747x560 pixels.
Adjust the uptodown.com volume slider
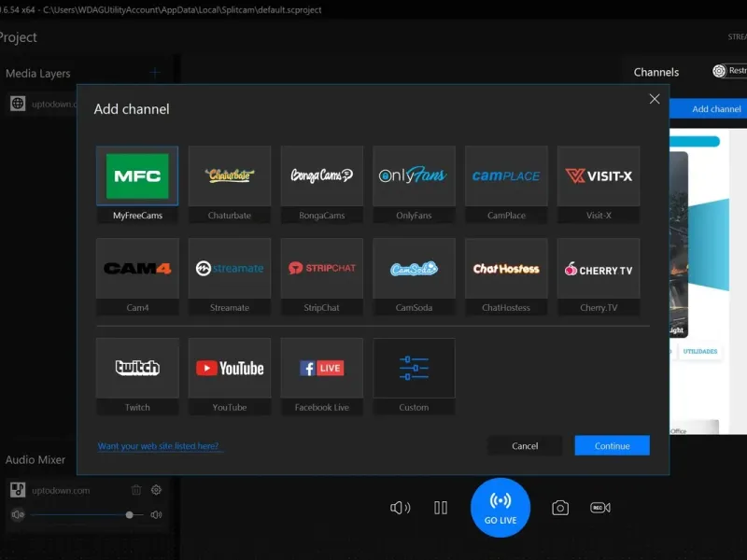click(87, 515)
